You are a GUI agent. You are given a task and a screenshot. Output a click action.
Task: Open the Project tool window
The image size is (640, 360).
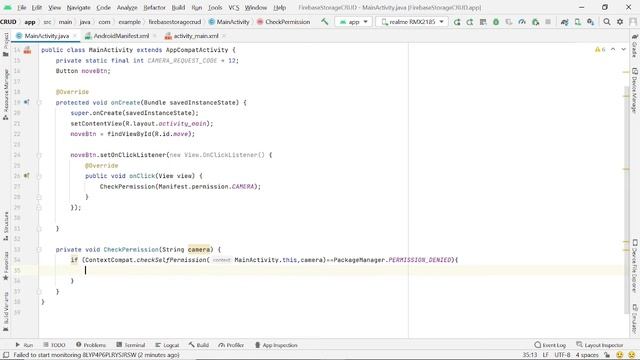6,44
